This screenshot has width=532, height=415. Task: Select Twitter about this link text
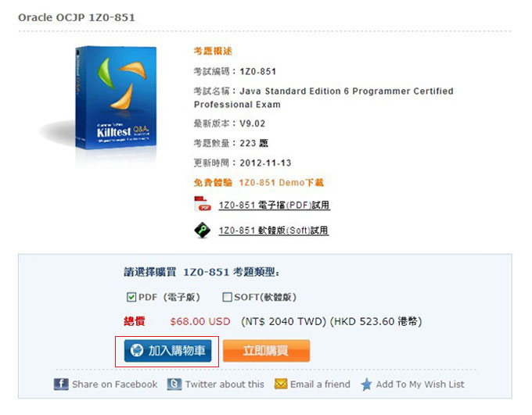coord(225,385)
